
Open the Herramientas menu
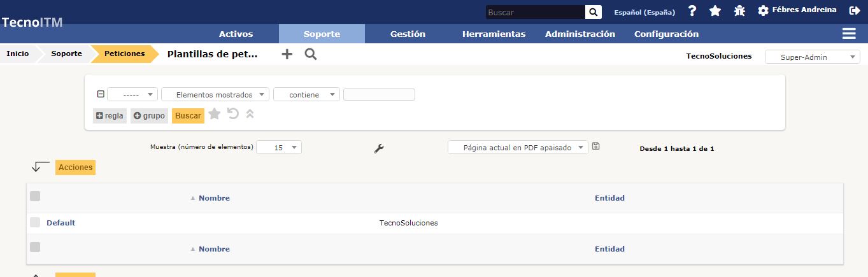(x=494, y=34)
